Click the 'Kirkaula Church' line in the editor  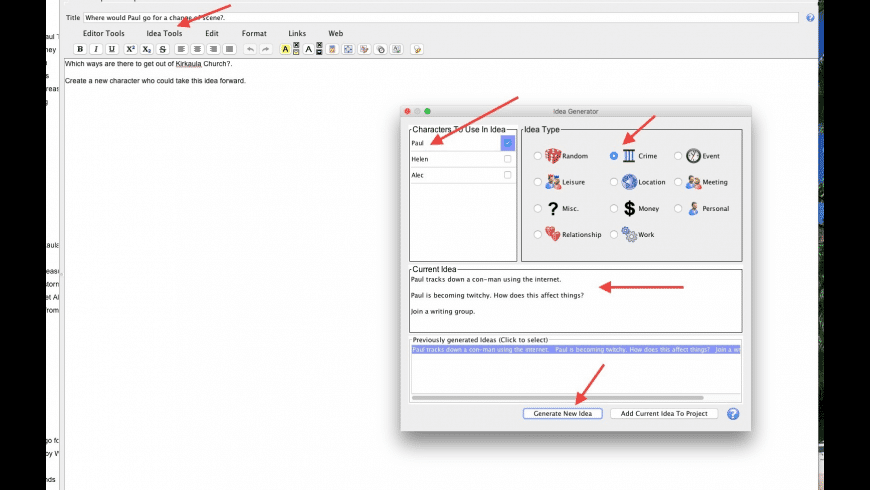coord(148,64)
